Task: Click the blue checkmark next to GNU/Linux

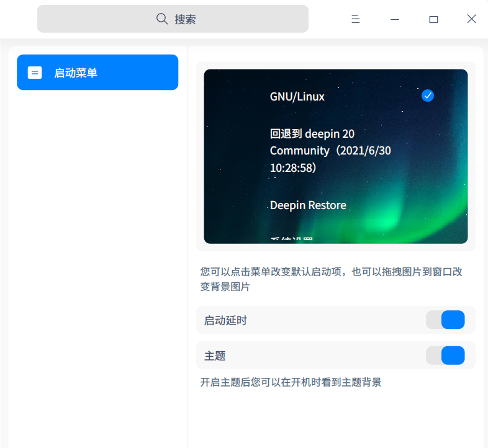Action: pyautogui.click(x=428, y=96)
